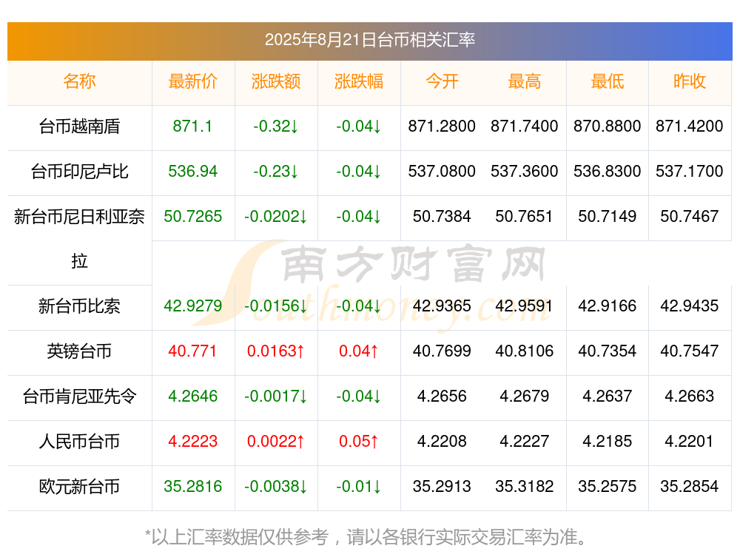This screenshot has width=740, height=560.
Task: Select the row name '英镑台币'
Action: [x=79, y=351]
